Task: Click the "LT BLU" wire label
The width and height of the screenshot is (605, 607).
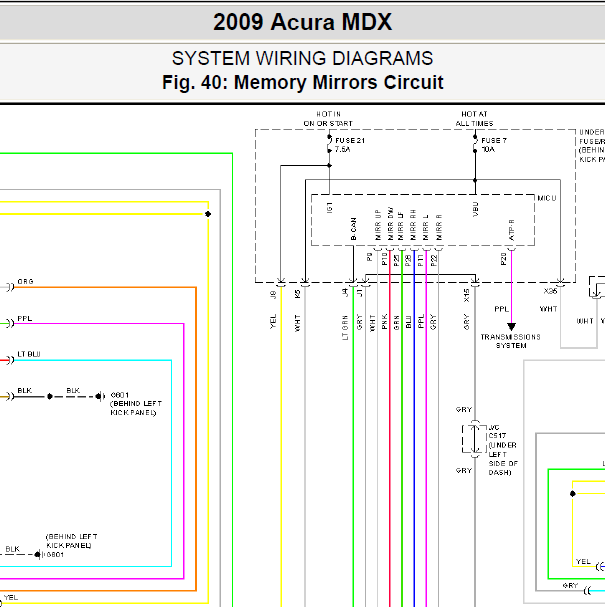Action: coord(29,354)
